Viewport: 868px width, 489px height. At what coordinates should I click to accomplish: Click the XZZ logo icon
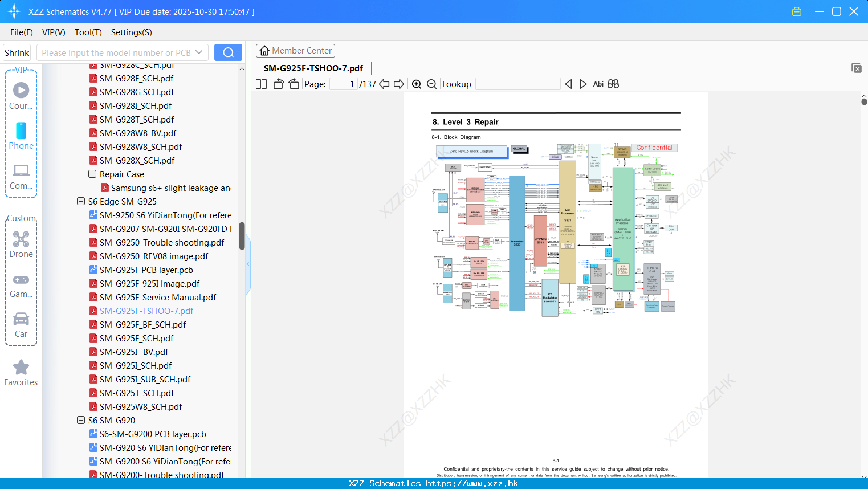[x=14, y=11]
